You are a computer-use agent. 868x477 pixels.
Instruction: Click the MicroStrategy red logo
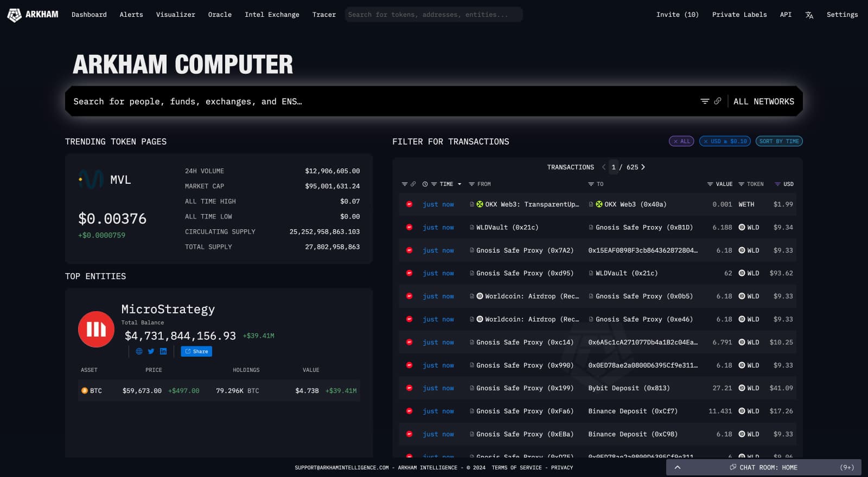(96, 329)
